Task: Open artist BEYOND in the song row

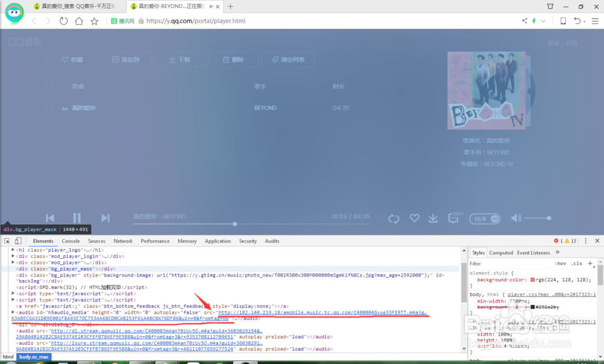Action: [265, 107]
